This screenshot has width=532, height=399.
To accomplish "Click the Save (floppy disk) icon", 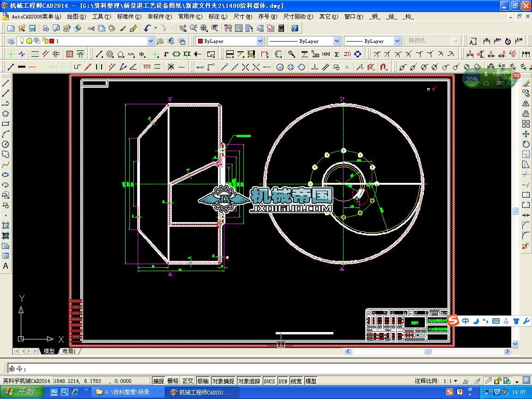I will (x=32, y=28).
